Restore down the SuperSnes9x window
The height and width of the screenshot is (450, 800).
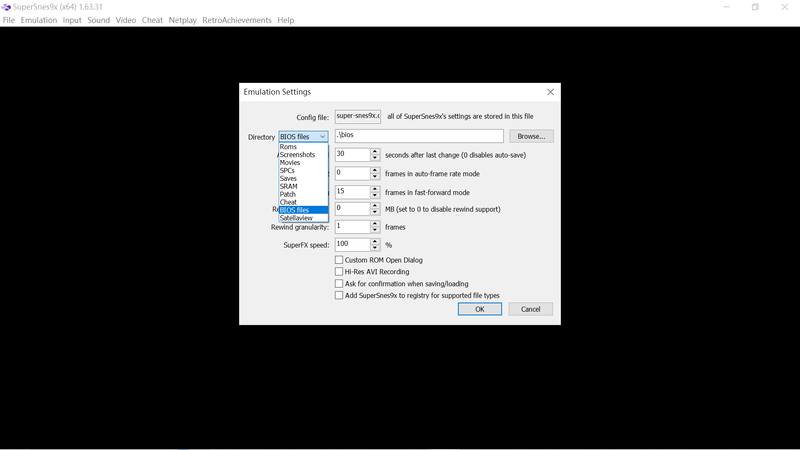point(755,7)
